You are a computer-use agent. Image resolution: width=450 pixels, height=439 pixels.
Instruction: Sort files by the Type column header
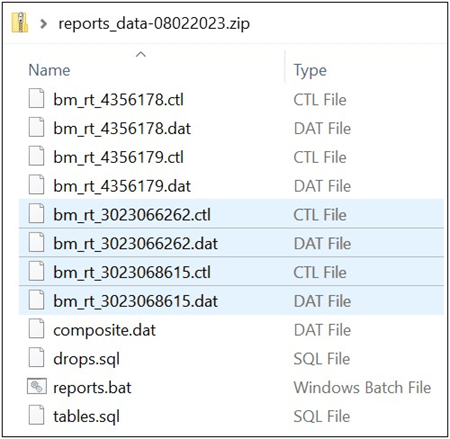[310, 71]
